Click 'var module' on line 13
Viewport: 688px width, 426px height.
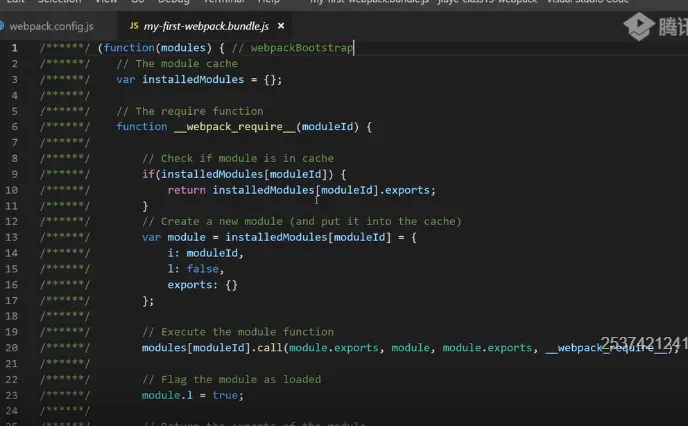pyautogui.click(x=174, y=237)
